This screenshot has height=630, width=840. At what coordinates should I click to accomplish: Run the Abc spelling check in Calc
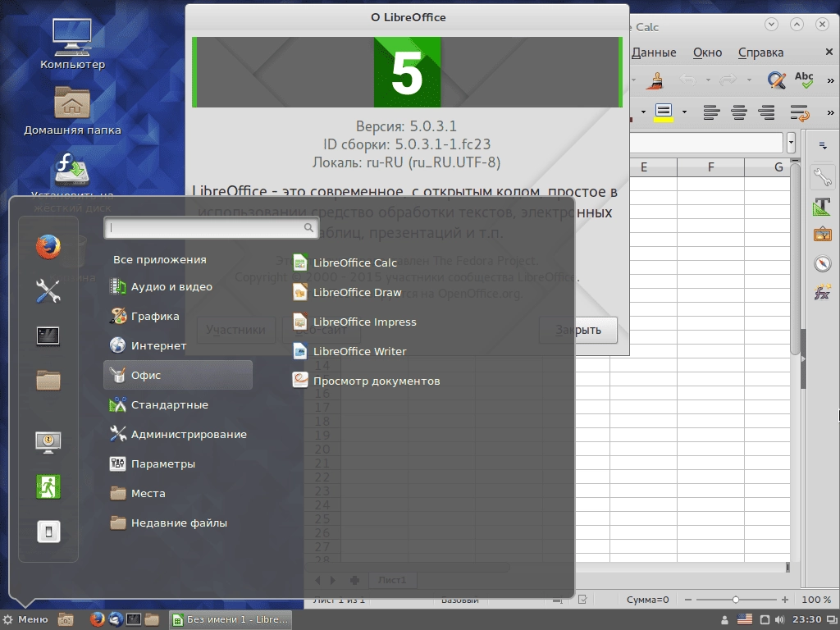click(804, 80)
